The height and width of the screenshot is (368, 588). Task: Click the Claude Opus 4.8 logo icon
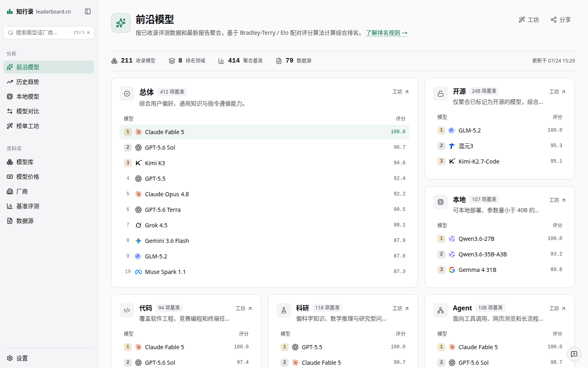coord(138,194)
